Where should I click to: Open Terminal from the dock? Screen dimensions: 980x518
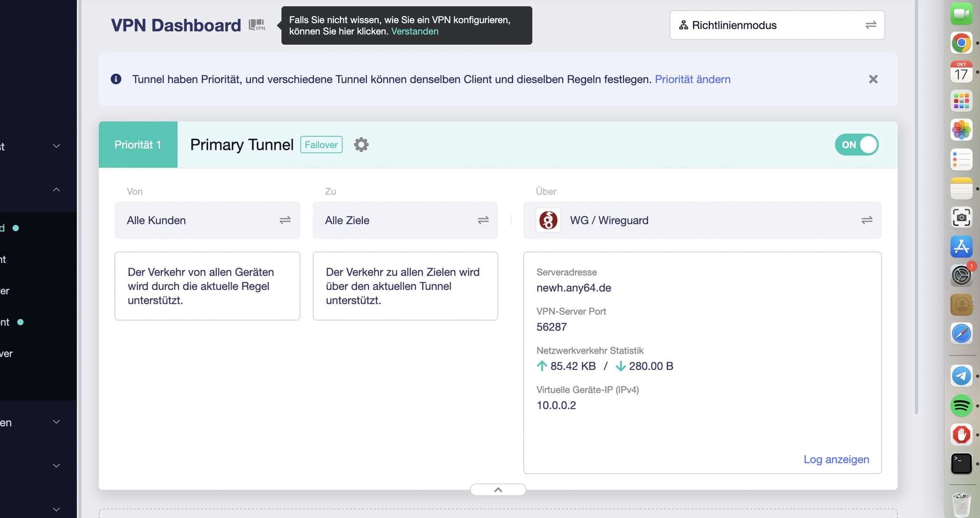coord(961,464)
